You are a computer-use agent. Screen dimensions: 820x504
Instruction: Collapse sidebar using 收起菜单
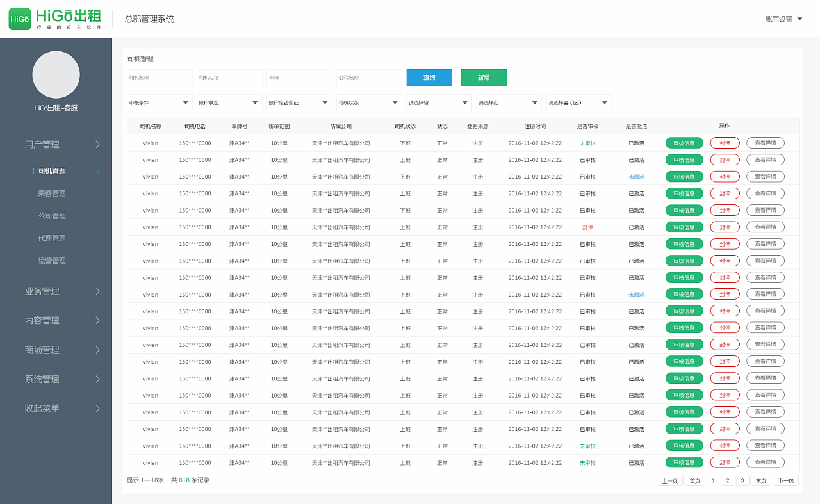62,409
